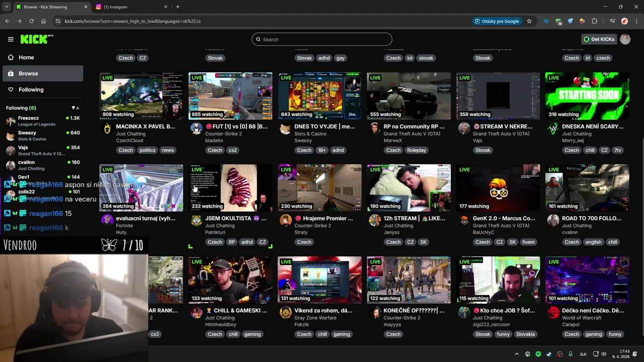
Task: Reload the page
Action: click(x=31, y=21)
